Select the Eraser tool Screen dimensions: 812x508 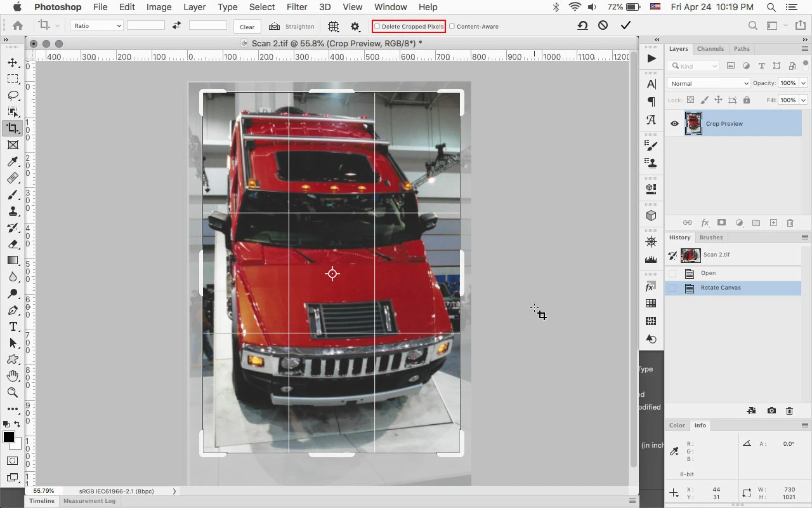click(12, 244)
